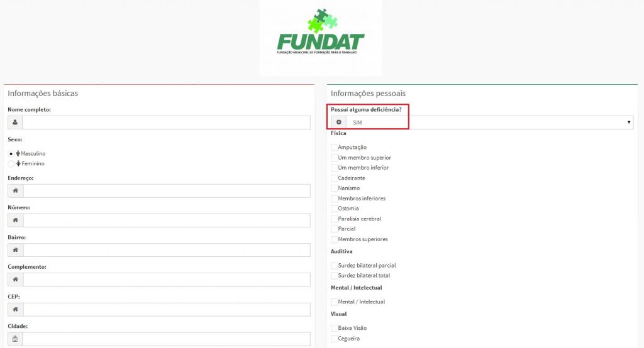Click the gear icon beside deficiency dropdown
Image resolution: width=644 pixels, height=348 pixels.
point(338,122)
